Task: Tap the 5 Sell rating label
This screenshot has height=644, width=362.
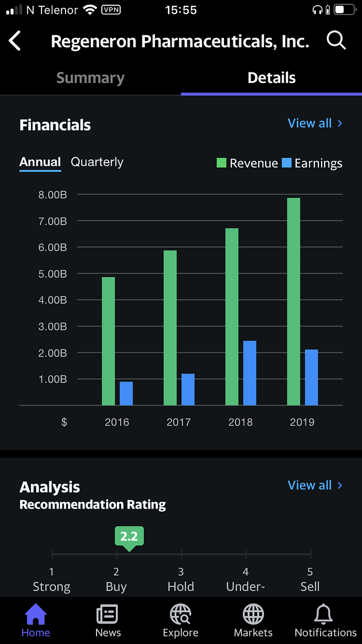Action: [310, 579]
